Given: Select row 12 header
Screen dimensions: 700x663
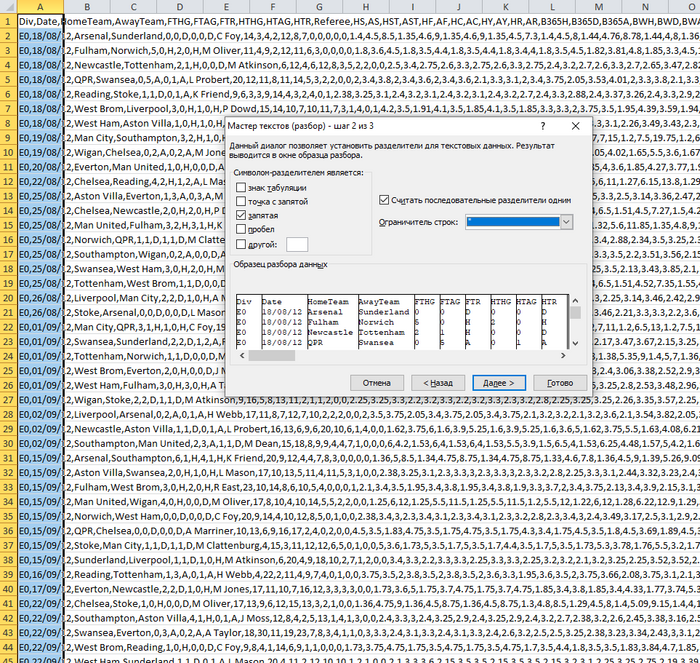Looking at the screenshot, I should [8, 182].
